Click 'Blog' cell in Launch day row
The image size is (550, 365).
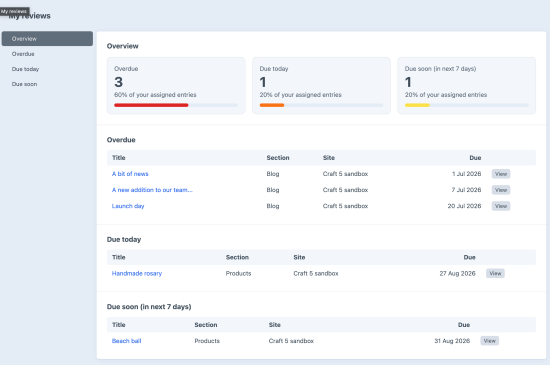click(273, 206)
